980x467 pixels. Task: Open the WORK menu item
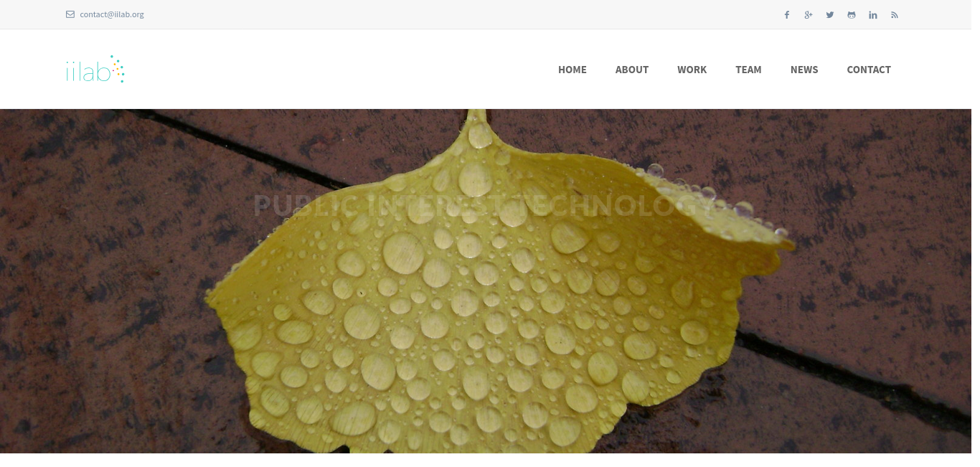point(692,70)
